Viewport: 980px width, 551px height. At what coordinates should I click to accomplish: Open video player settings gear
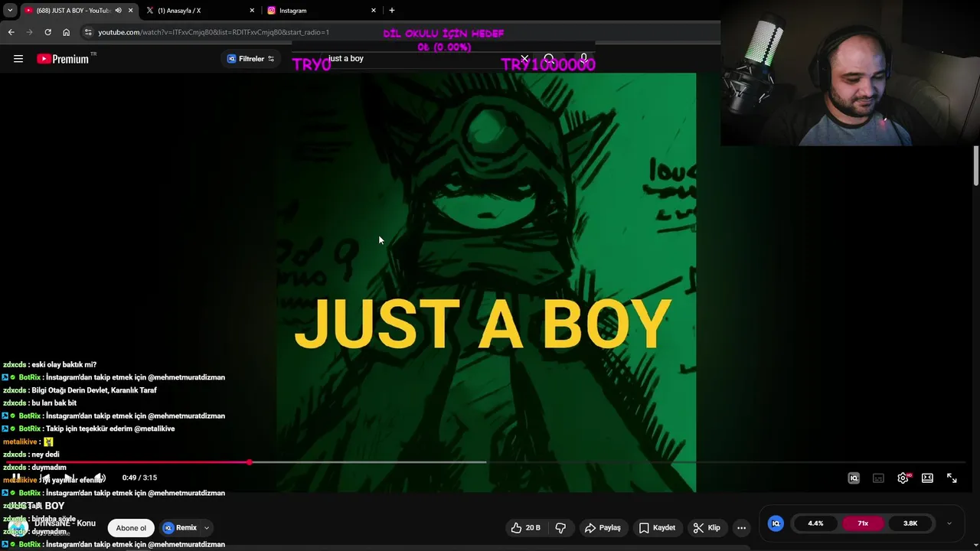click(903, 478)
